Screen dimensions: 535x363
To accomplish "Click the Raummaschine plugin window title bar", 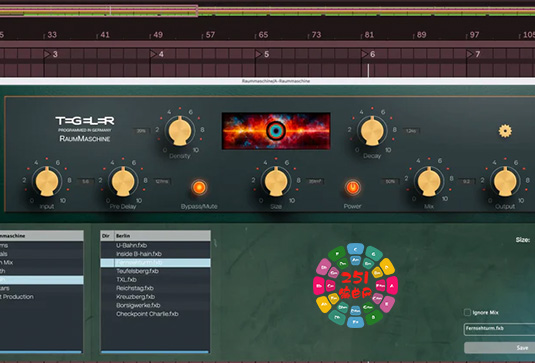I will (x=268, y=81).
